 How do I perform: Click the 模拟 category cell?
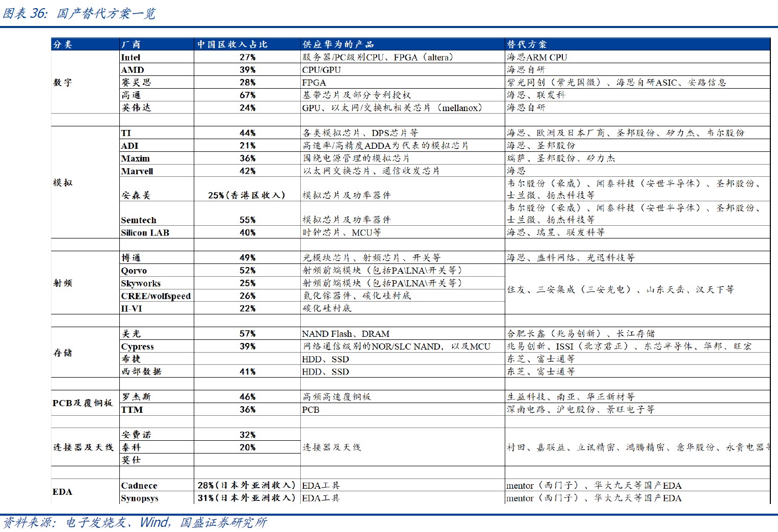coord(85,182)
